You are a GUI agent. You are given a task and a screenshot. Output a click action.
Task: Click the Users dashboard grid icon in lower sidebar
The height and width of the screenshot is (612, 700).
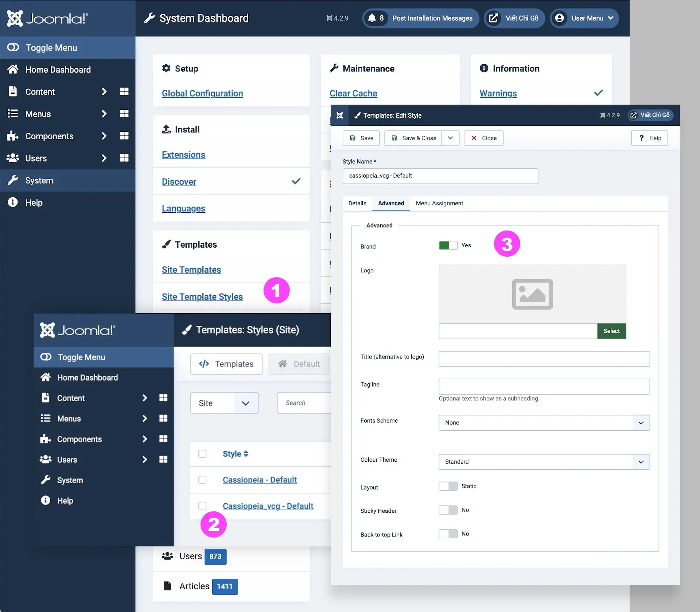pyautogui.click(x=163, y=460)
